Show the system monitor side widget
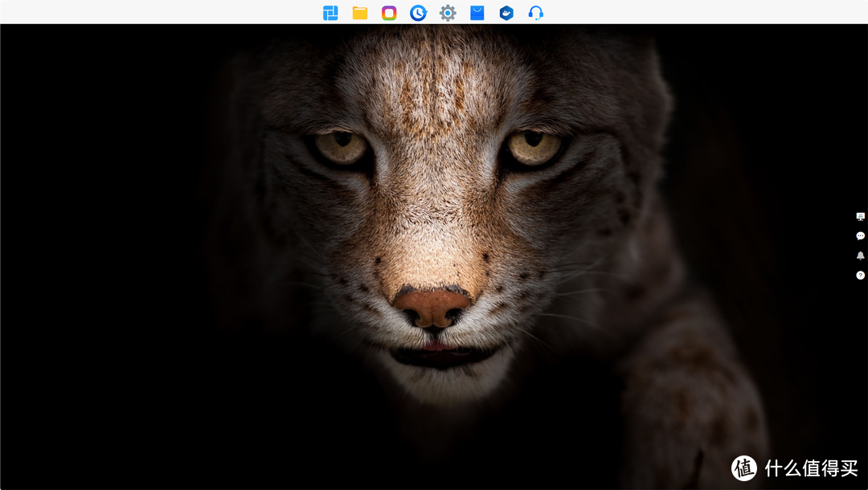The image size is (868, 490). pos(860,216)
